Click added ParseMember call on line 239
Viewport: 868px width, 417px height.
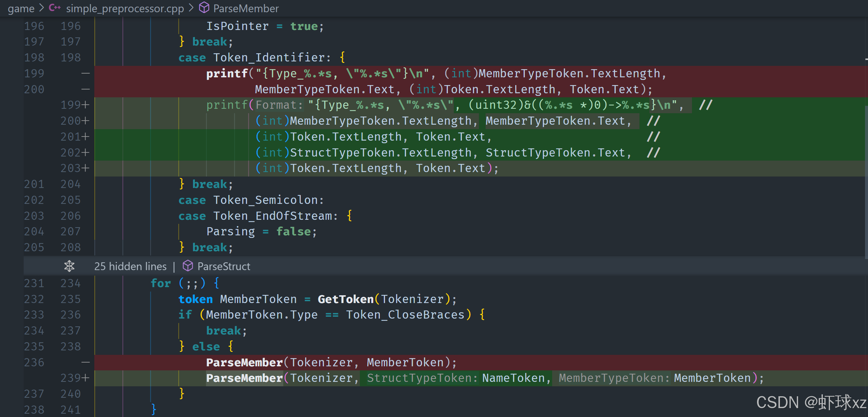(244, 378)
